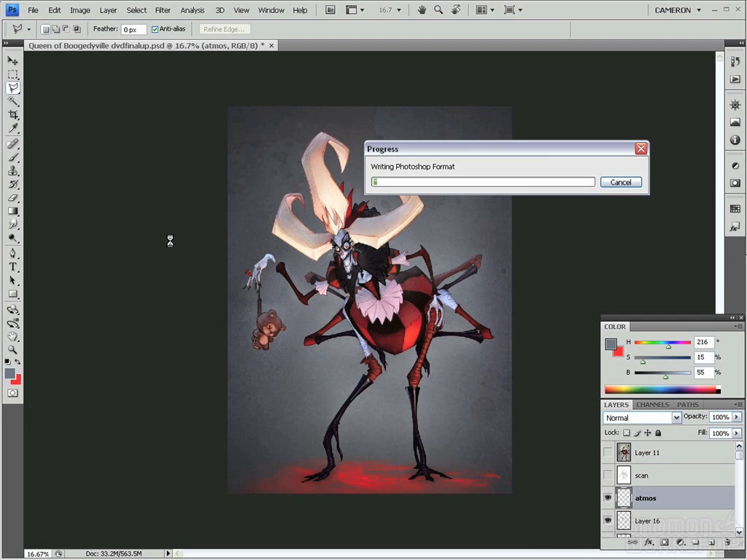The height and width of the screenshot is (560, 747).
Task: Select the Crop tool
Action: tap(12, 115)
